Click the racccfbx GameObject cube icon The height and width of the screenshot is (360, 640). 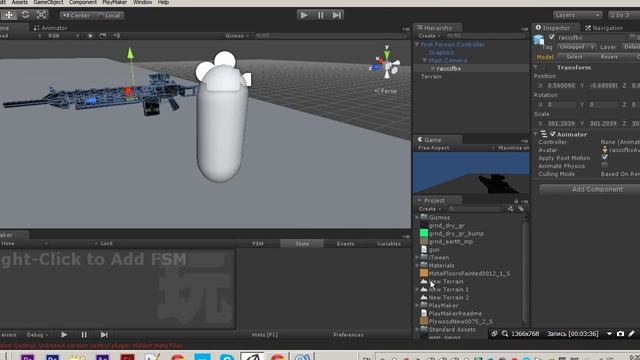coord(539,40)
